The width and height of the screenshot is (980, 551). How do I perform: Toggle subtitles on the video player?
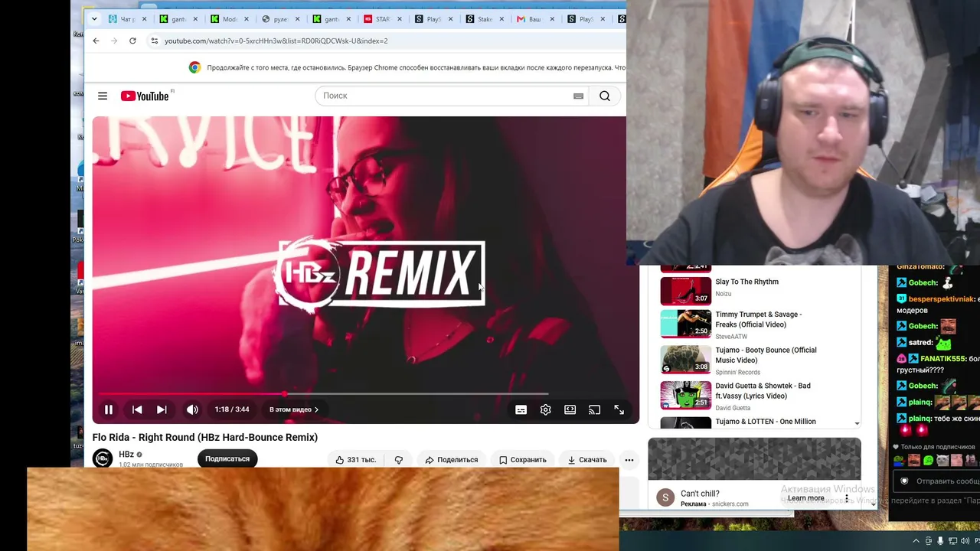pos(521,409)
